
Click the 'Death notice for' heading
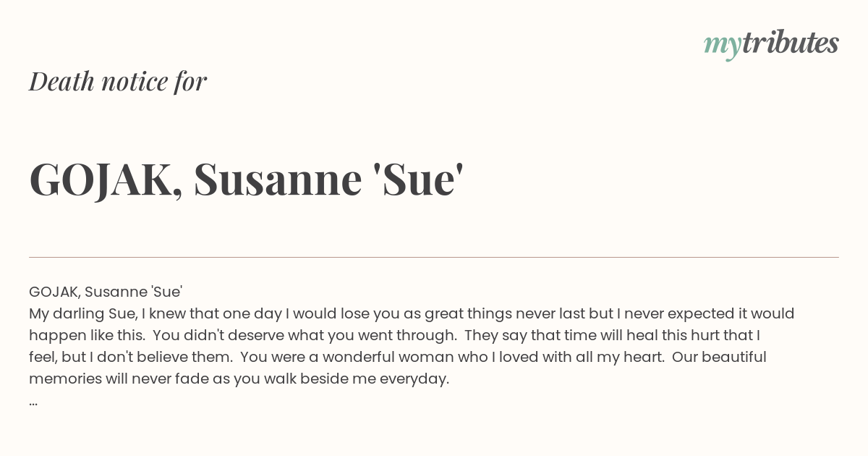pyautogui.click(x=118, y=81)
